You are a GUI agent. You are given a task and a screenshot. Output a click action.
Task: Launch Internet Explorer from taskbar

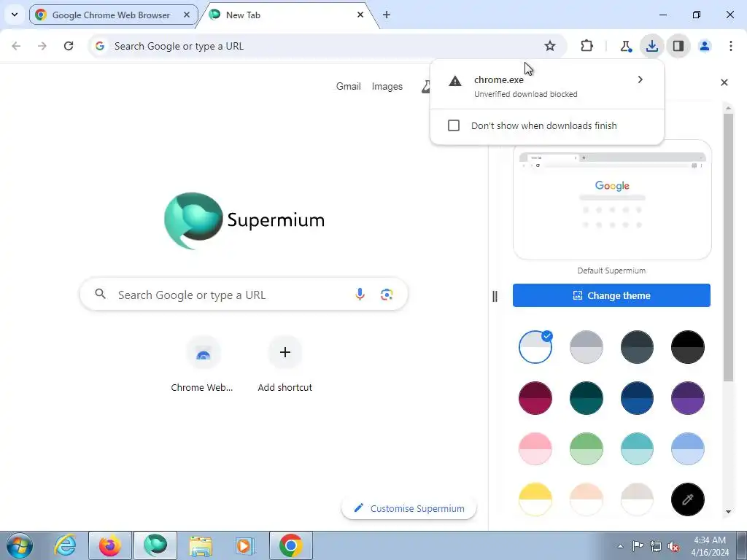pyautogui.click(x=65, y=545)
